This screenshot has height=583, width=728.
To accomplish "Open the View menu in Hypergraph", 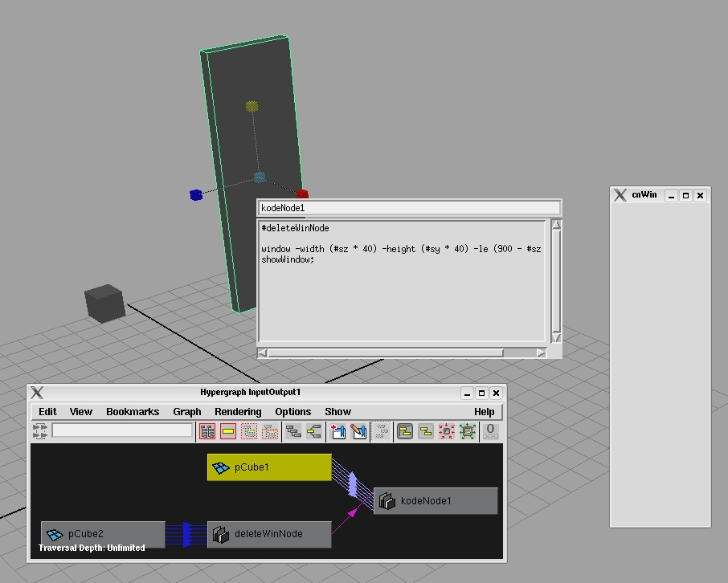I will coord(81,412).
